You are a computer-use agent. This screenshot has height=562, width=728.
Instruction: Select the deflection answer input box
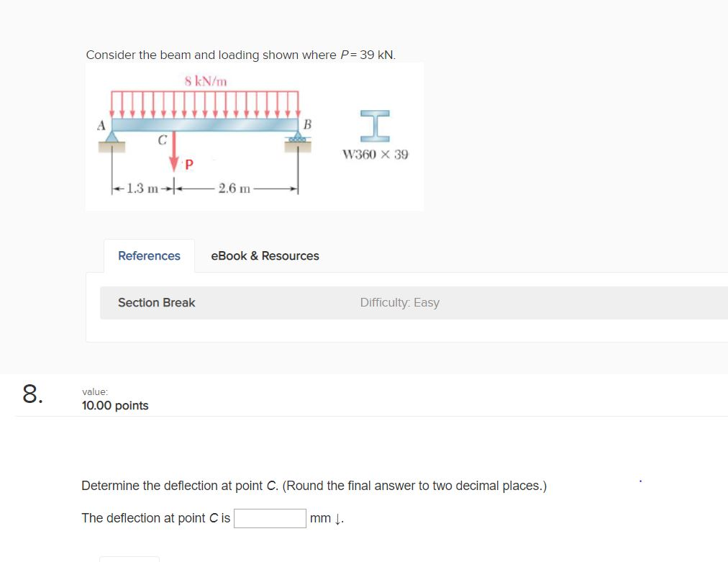point(270,518)
